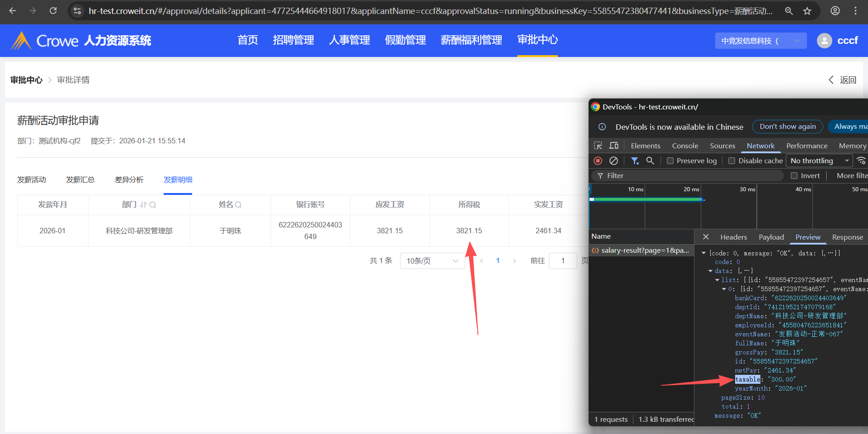Open the Response tab in DevTools

click(x=847, y=237)
